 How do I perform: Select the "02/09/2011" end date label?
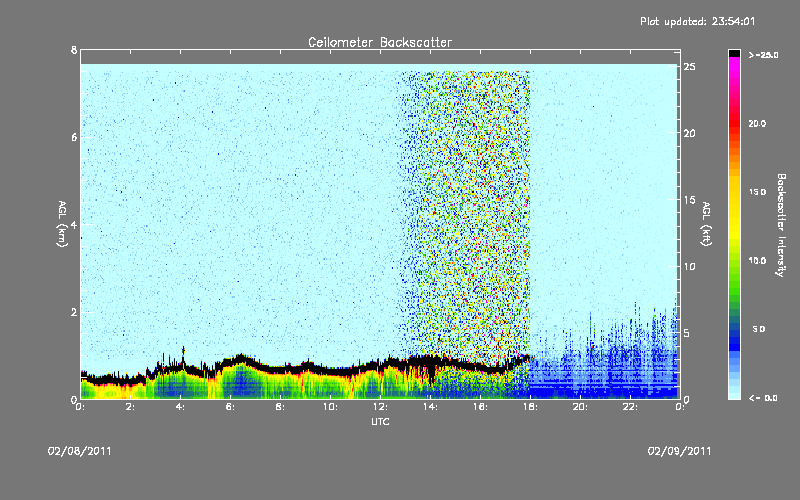[679, 451]
